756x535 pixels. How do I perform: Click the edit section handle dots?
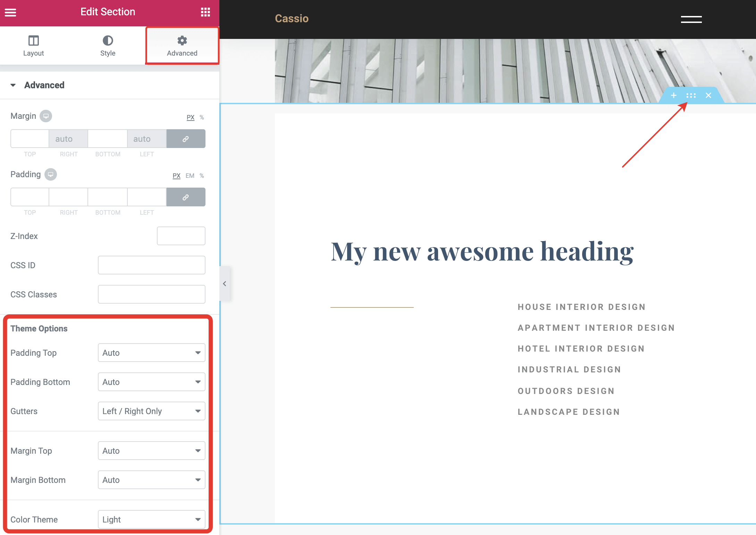(691, 95)
